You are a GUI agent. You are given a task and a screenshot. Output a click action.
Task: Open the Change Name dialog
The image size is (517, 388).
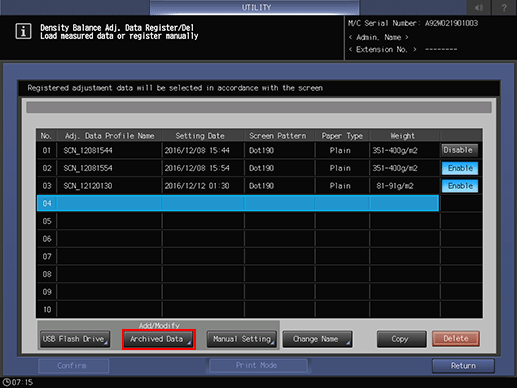318,339
